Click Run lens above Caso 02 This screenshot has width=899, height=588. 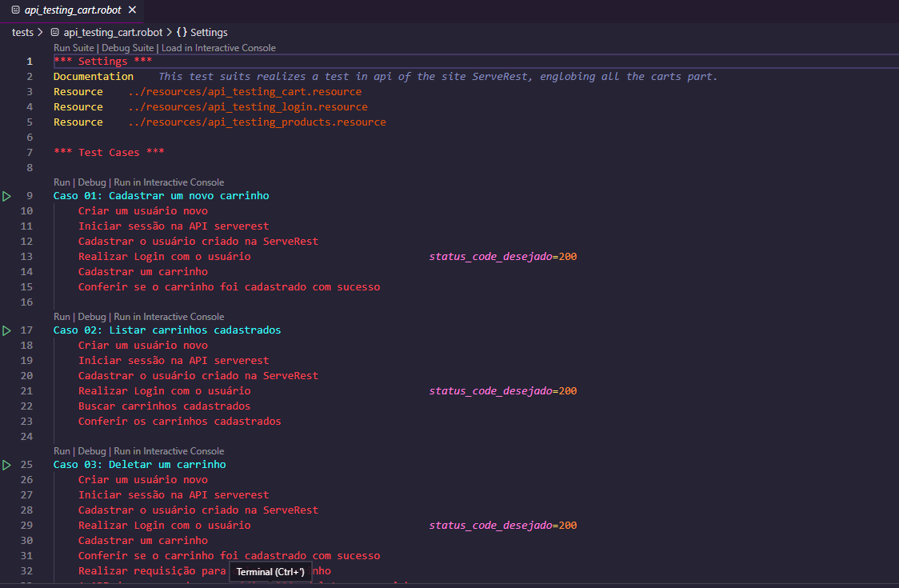point(62,317)
